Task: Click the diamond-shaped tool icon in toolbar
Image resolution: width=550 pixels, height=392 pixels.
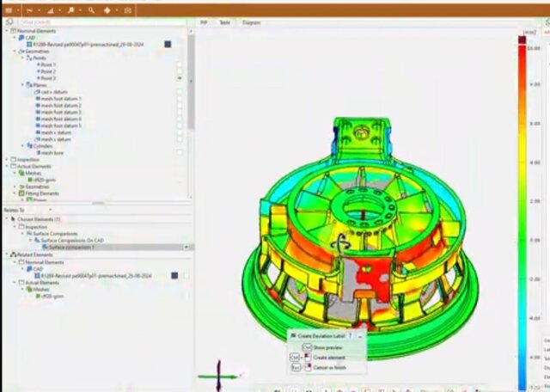Action: pos(107,9)
